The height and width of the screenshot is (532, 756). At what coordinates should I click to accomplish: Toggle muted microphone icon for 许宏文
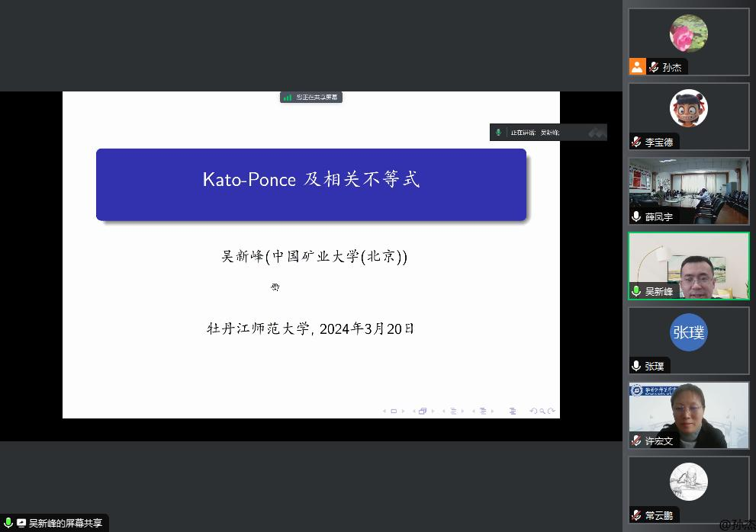click(x=636, y=441)
